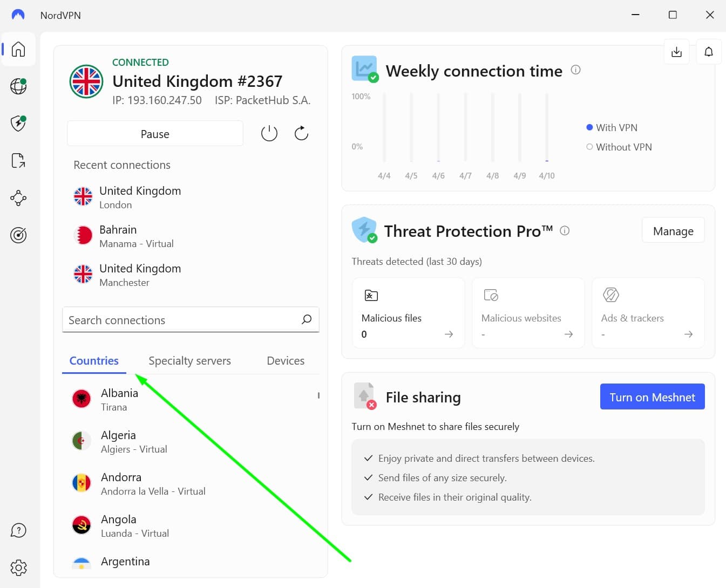The height and width of the screenshot is (588, 726).
Task: Click the search magnifier icon
Action: pos(307,319)
